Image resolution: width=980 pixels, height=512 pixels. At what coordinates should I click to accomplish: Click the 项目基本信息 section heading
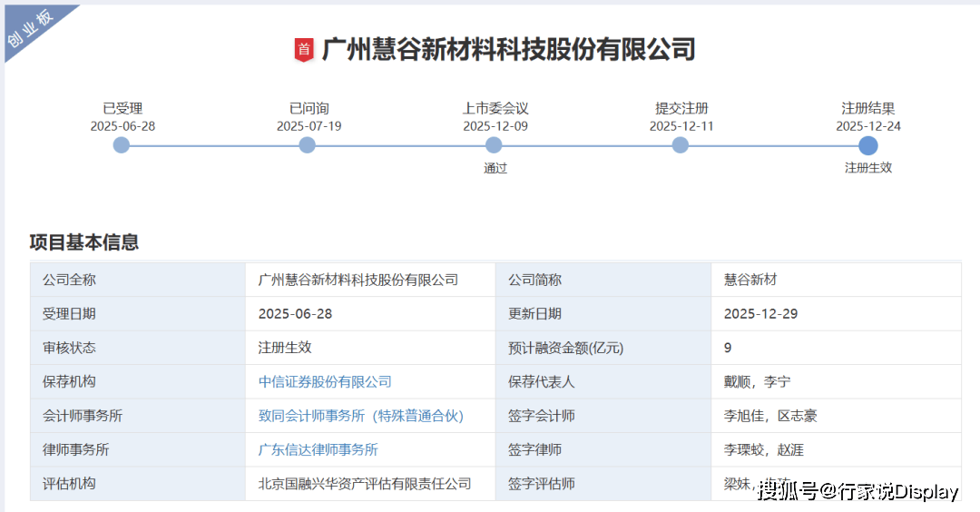point(84,242)
